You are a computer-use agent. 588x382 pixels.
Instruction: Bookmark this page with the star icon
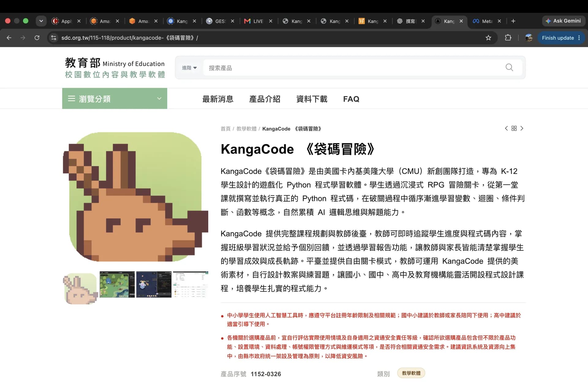(488, 38)
